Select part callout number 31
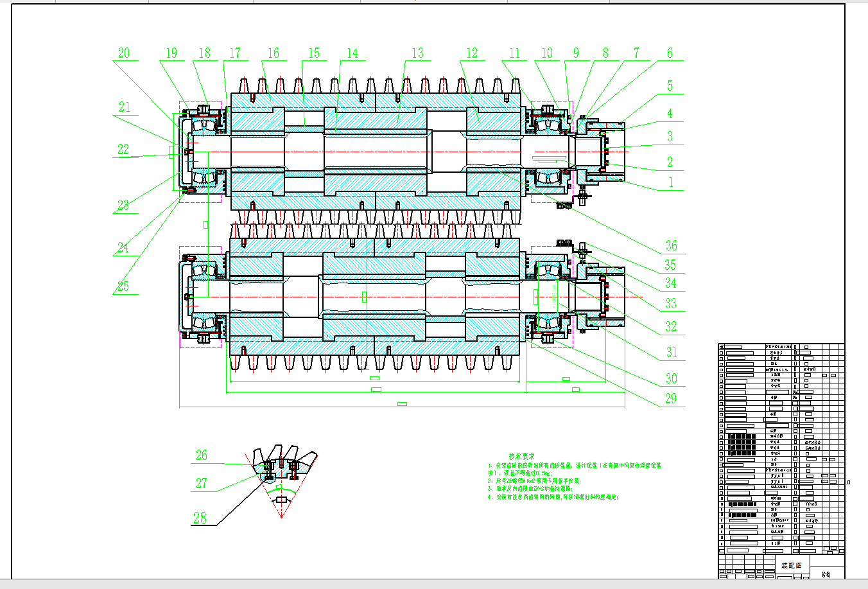Image resolution: width=868 pixels, height=589 pixels. coord(672,352)
